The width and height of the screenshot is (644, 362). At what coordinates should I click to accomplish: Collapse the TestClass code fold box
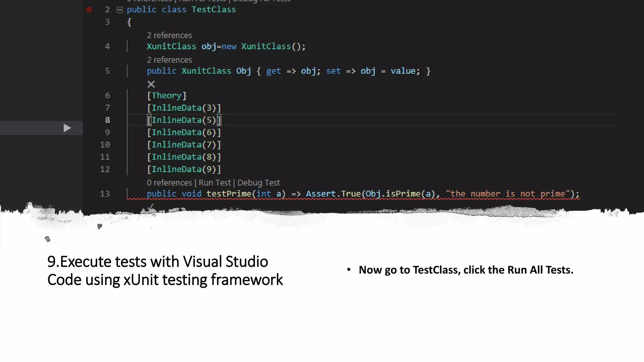(x=119, y=10)
